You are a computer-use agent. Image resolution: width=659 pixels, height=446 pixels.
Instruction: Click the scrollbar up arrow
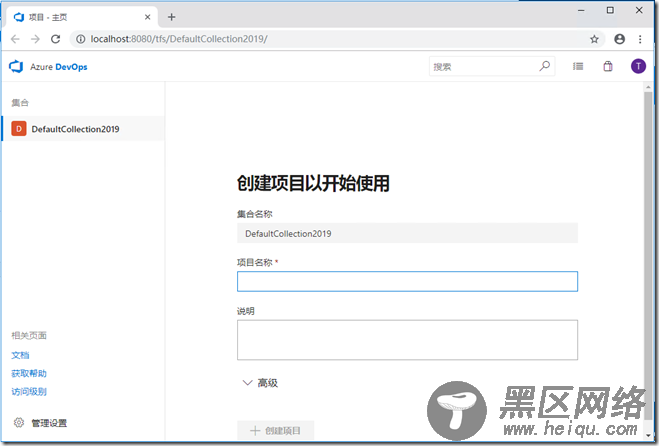coord(648,87)
